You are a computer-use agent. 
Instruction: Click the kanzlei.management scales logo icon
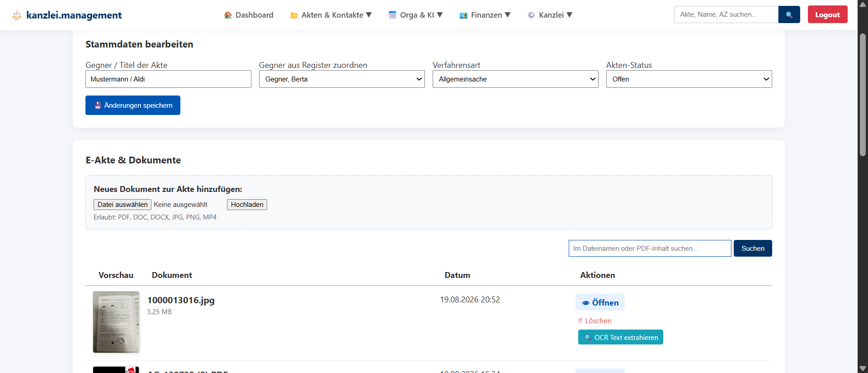tap(17, 15)
